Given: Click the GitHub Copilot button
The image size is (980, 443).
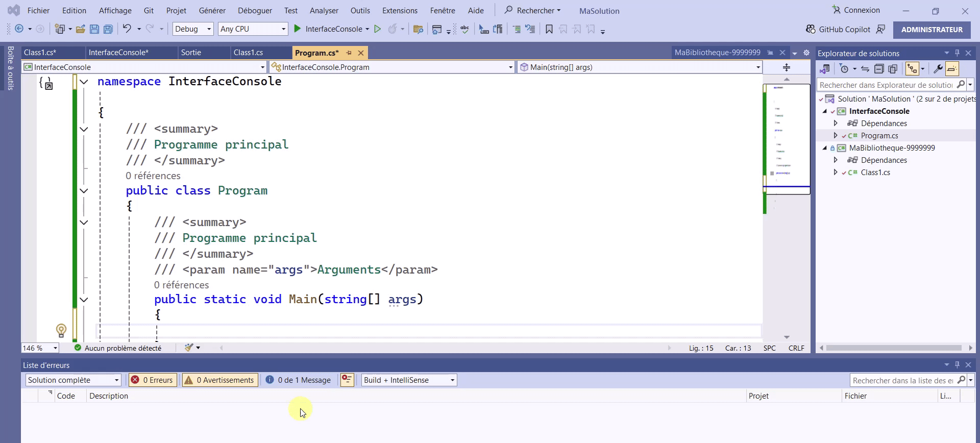Looking at the screenshot, I should [838, 30].
